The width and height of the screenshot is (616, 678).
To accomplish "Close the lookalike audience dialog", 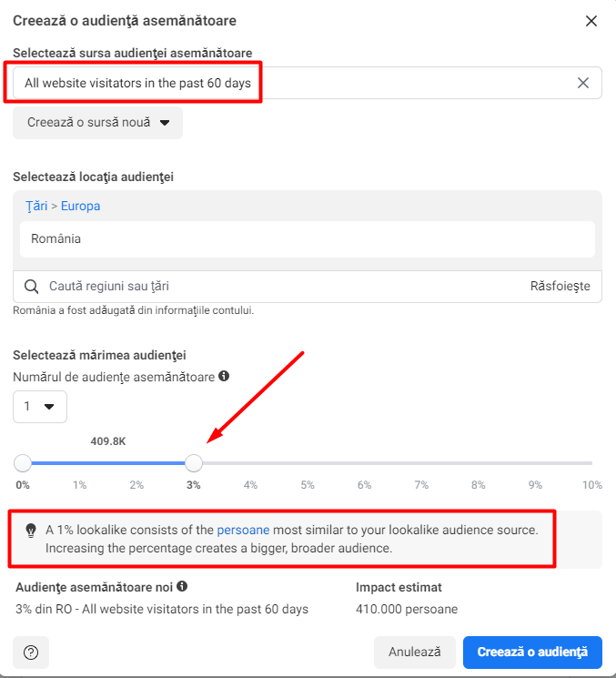I will 591,21.
